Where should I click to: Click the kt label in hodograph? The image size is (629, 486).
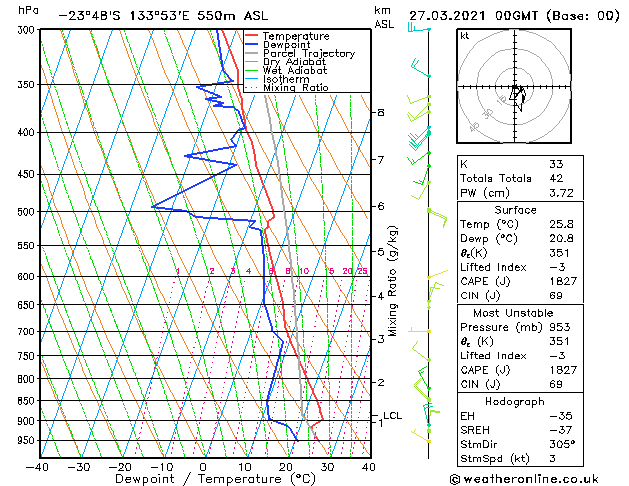coord(465,36)
